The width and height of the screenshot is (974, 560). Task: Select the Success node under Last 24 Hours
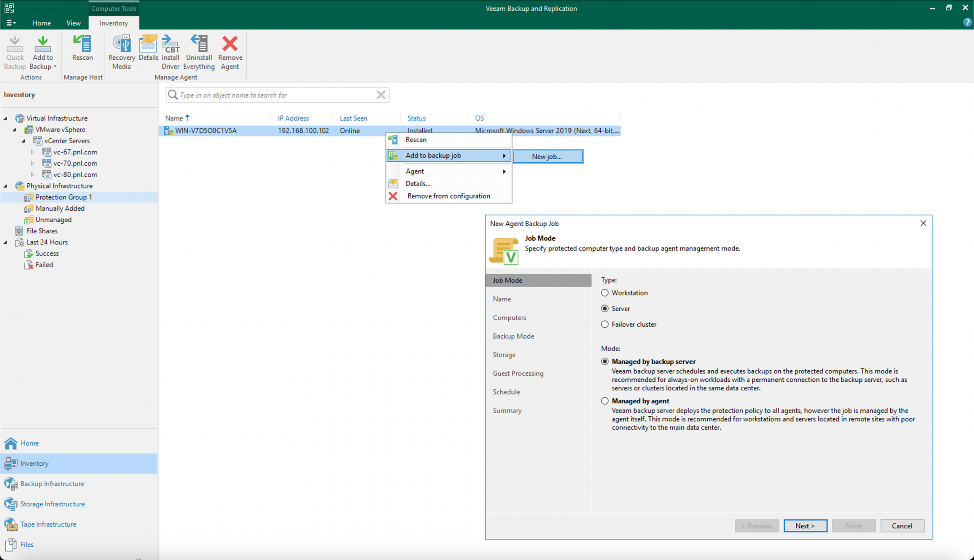click(x=47, y=254)
